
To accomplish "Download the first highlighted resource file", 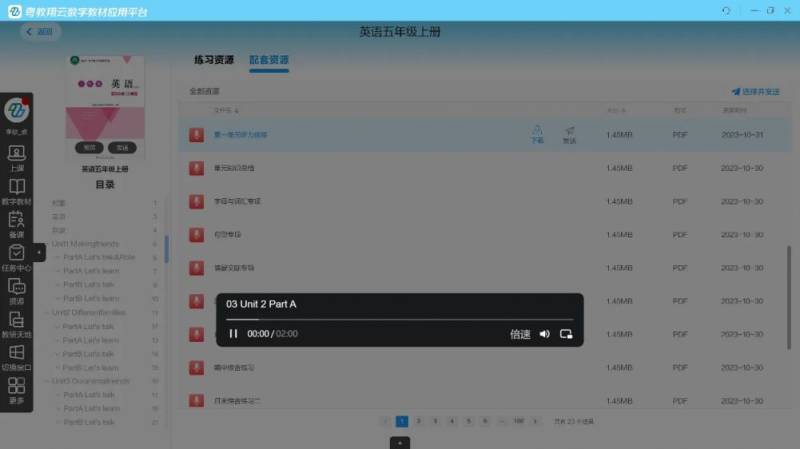I will (x=537, y=134).
